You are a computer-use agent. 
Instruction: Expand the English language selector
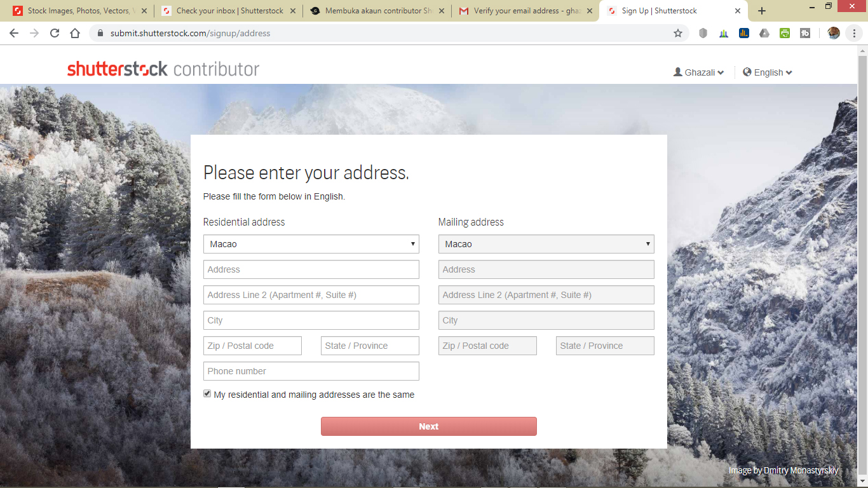[768, 72]
